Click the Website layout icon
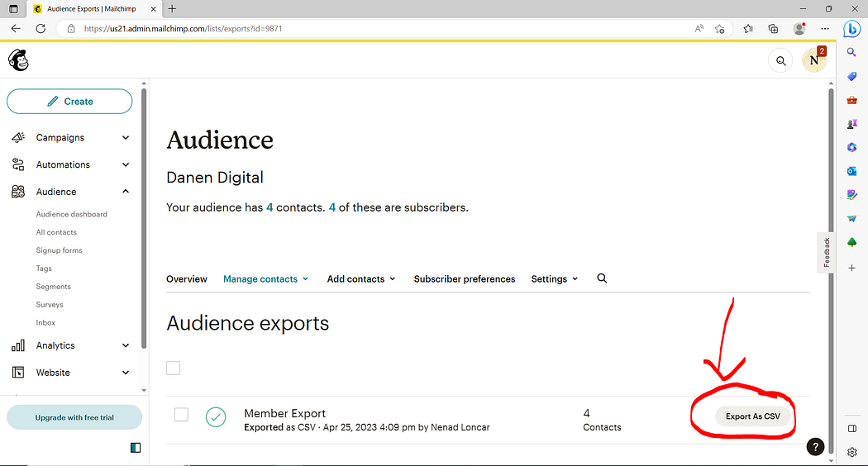The image size is (868, 466). pyautogui.click(x=18, y=373)
